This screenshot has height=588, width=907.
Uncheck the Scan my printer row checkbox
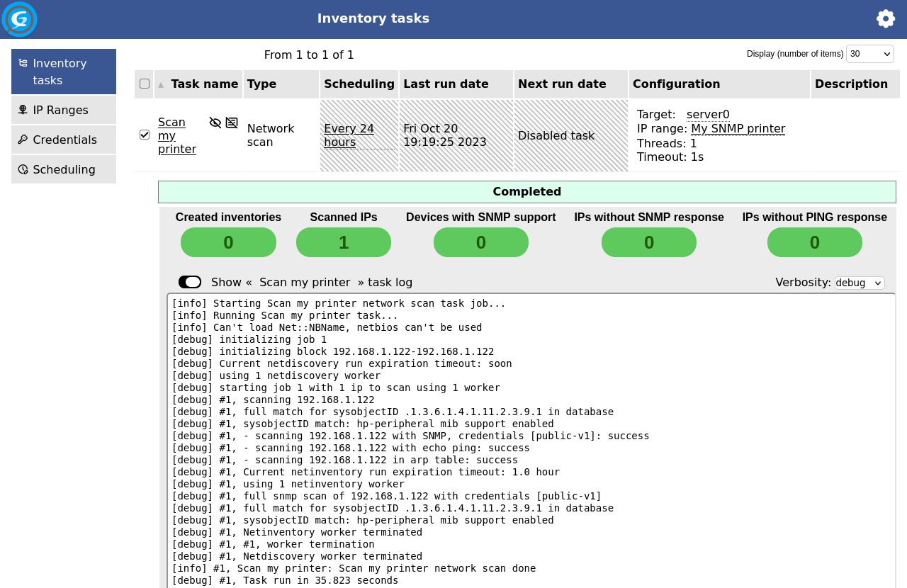145,135
